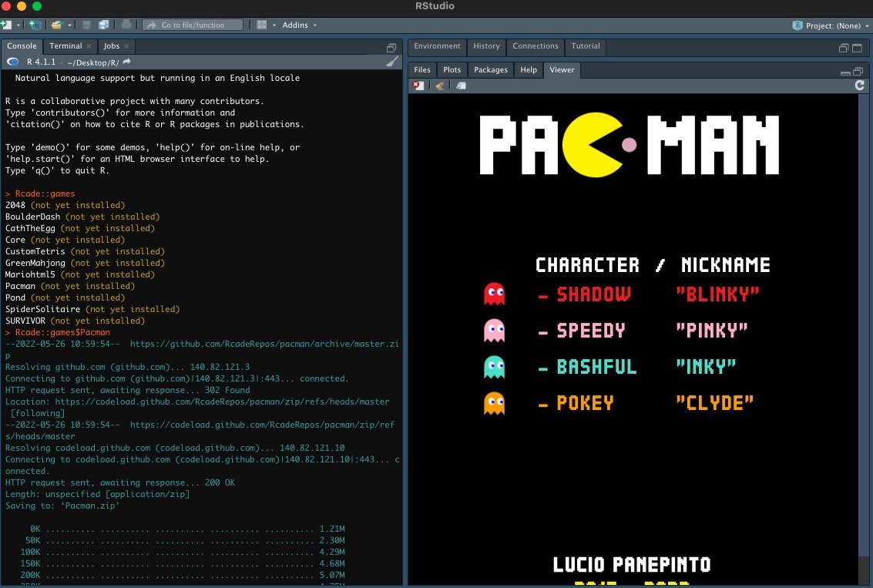This screenshot has width=873, height=588.
Task: Restore the Console pane size
Action: [391, 48]
